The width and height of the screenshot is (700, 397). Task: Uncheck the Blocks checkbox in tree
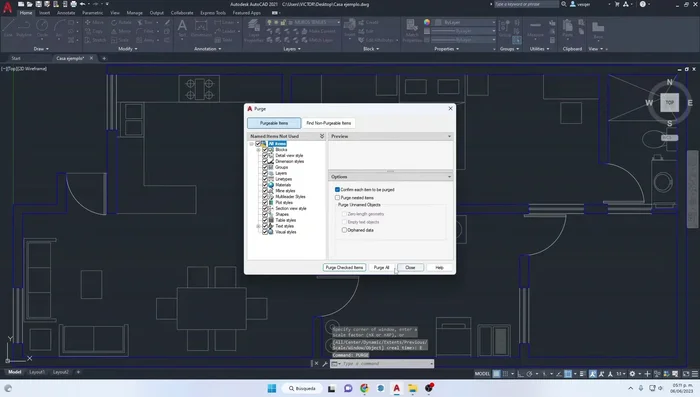pos(265,150)
